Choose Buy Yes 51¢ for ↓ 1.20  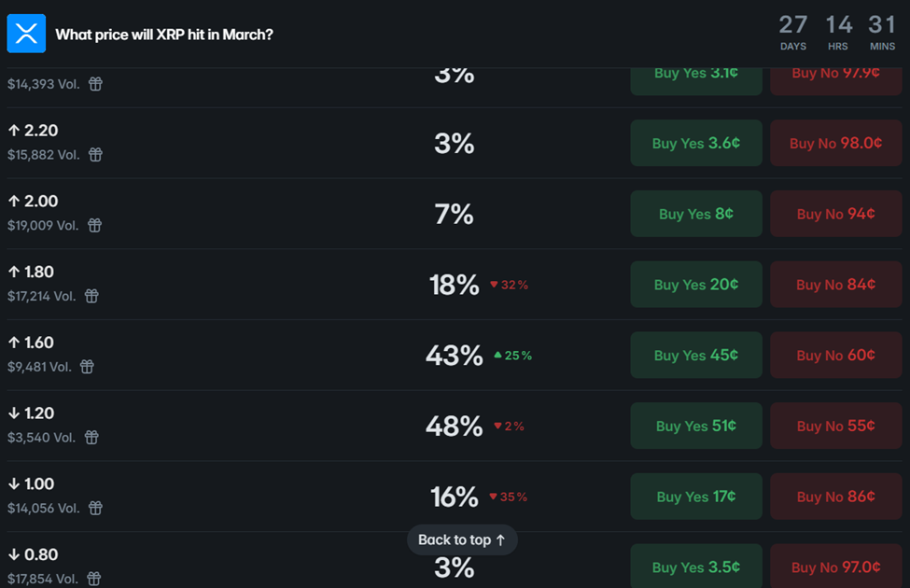coord(696,426)
